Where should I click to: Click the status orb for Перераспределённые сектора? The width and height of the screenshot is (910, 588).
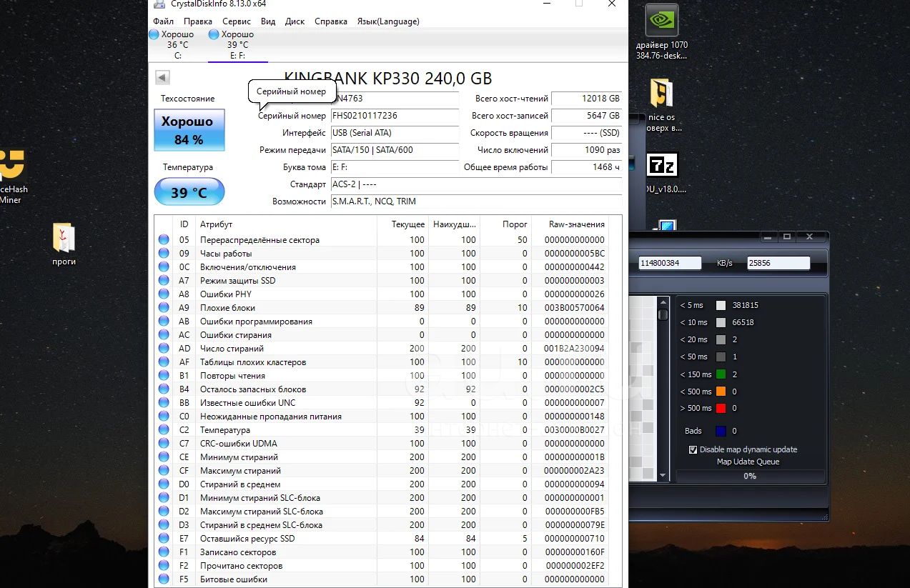click(164, 240)
